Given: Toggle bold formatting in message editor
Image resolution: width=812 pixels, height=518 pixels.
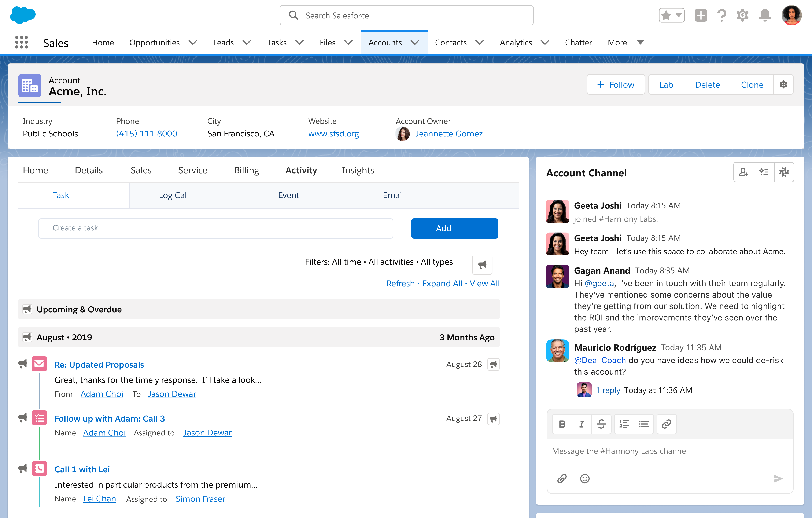Looking at the screenshot, I should 562,424.
